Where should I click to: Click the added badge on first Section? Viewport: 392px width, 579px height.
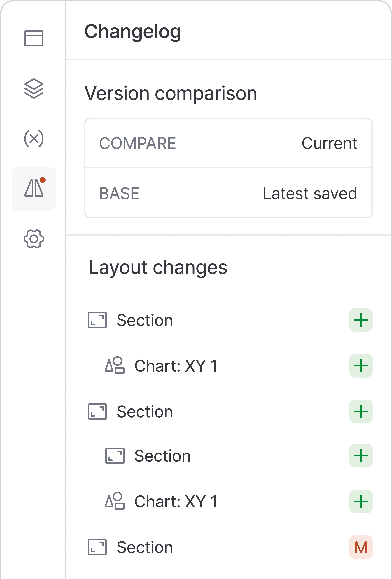click(x=361, y=320)
